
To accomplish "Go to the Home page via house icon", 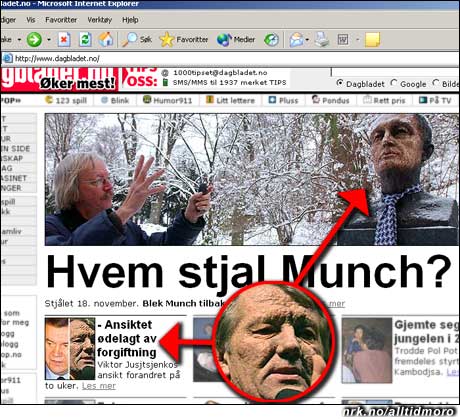I will coord(106,39).
